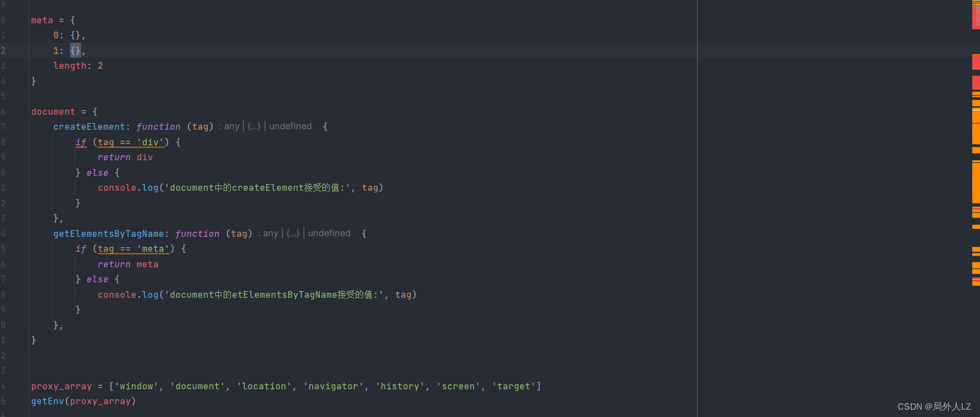Click the highlighted '{}' after '1:'

pos(75,50)
